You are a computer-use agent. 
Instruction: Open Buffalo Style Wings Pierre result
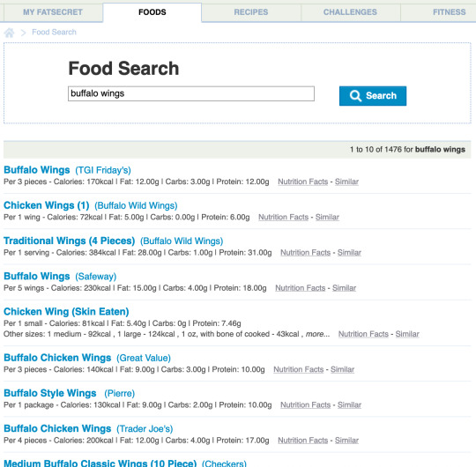pos(49,394)
